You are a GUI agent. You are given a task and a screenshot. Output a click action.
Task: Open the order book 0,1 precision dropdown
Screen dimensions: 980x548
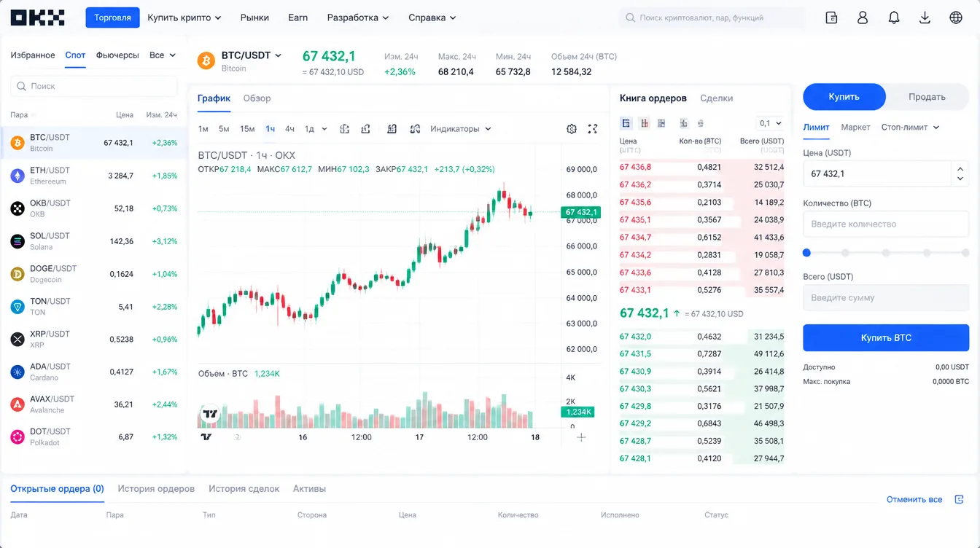click(x=770, y=123)
